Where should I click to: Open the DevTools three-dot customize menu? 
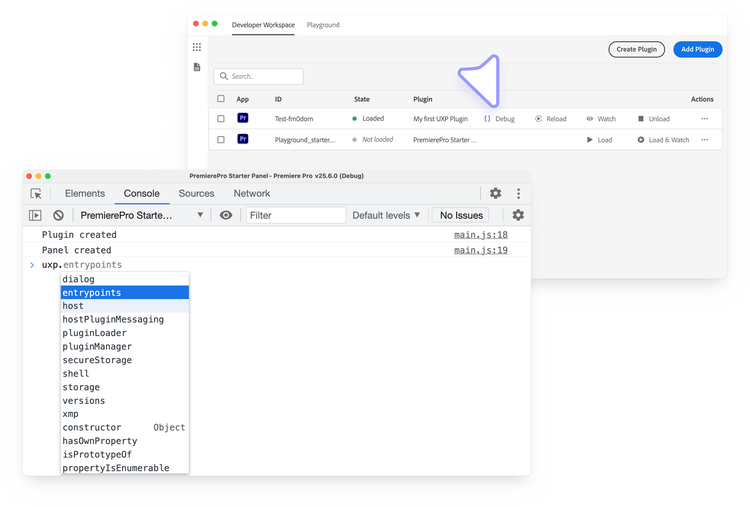(x=518, y=193)
